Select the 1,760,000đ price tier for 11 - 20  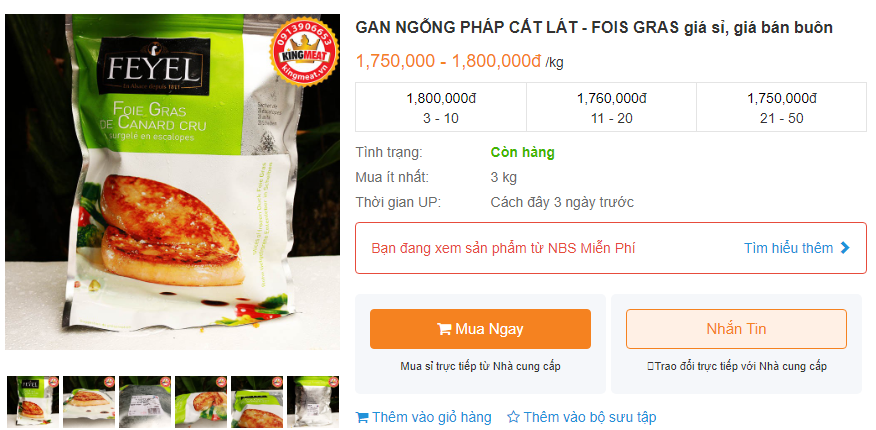[611, 108]
